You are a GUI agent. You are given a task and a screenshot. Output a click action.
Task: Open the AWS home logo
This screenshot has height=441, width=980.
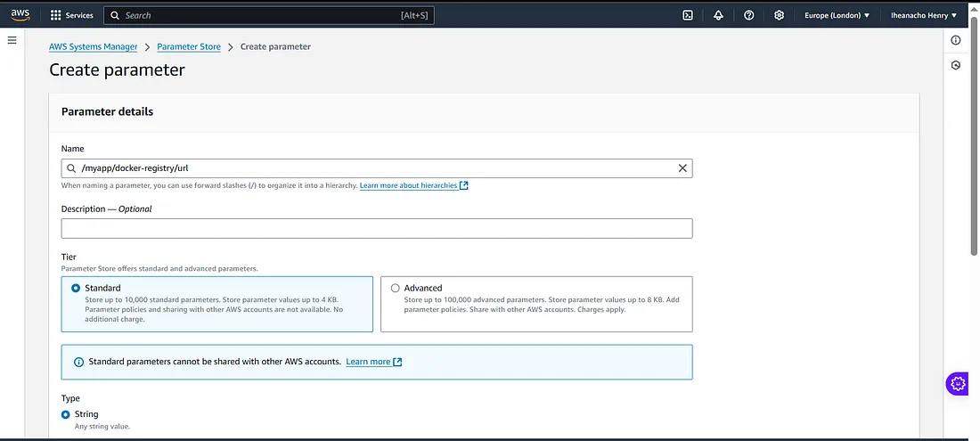click(x=20, y=15)
